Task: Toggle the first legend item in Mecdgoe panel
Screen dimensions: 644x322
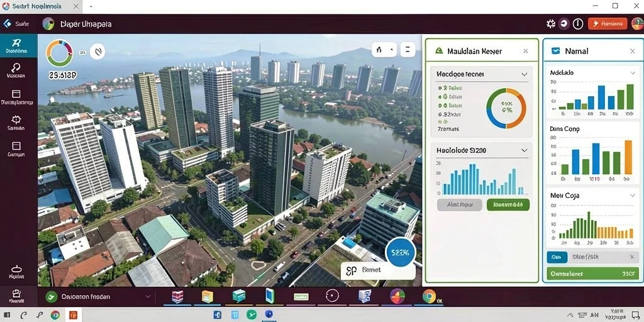Action: [x=451, y=88]
